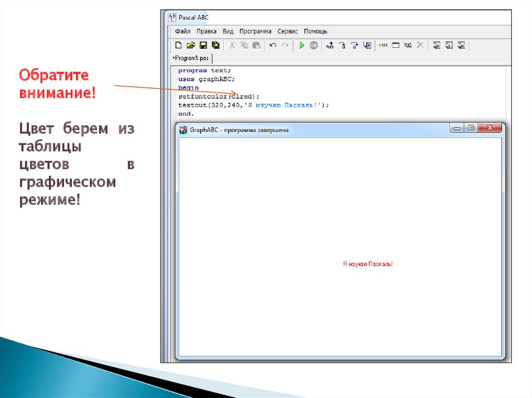
Task: Click the >123 input window icon
Action: point(383,45)
